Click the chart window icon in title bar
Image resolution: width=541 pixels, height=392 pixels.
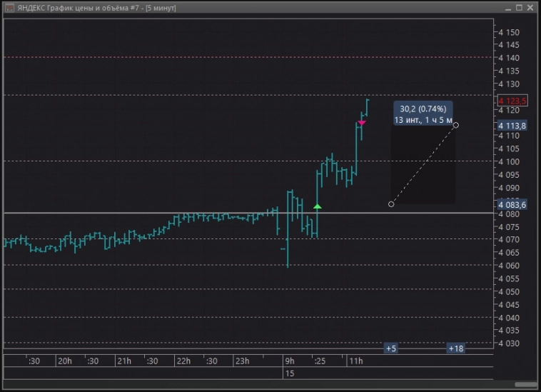9,8
